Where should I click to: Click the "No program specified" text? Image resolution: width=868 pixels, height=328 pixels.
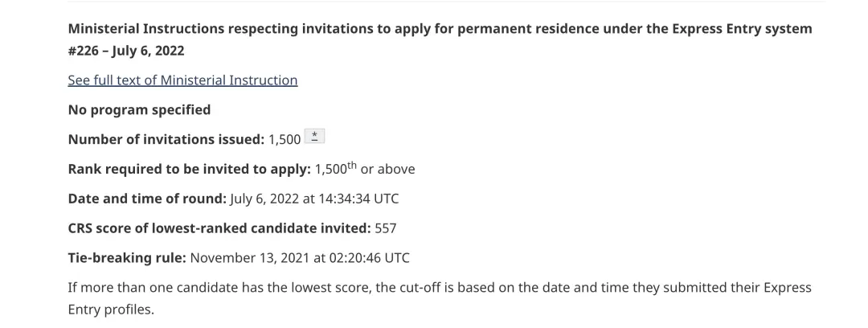[x=140, y=109]
